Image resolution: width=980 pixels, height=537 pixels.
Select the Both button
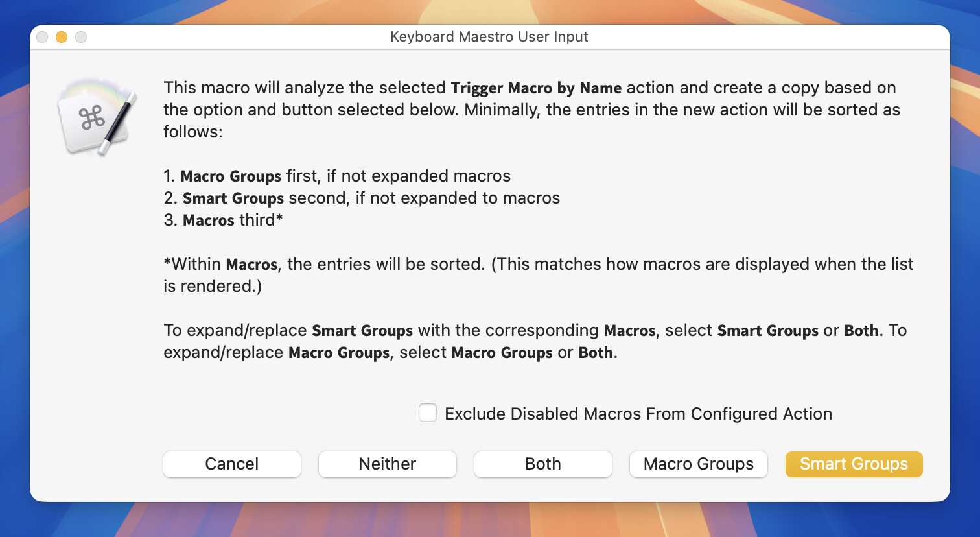(543, 464)
